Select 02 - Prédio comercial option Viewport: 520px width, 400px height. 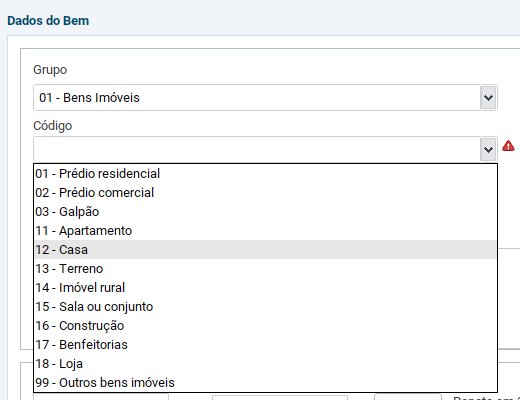coord(265,192)
